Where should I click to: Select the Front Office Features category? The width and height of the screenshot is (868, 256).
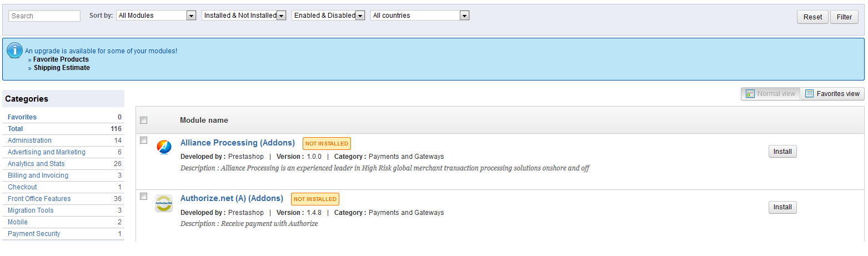39,199
